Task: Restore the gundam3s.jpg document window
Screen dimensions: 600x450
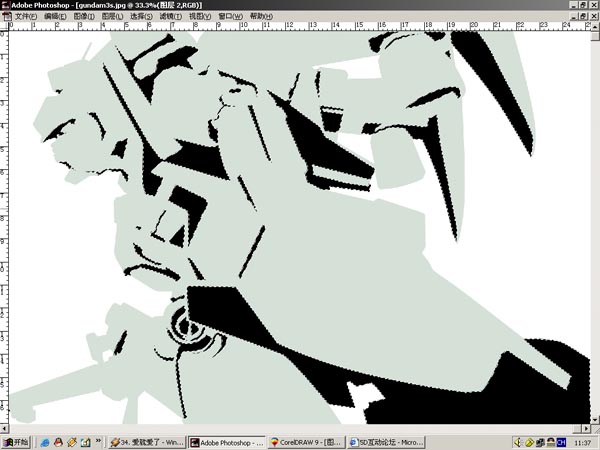Action: (583, 16)
